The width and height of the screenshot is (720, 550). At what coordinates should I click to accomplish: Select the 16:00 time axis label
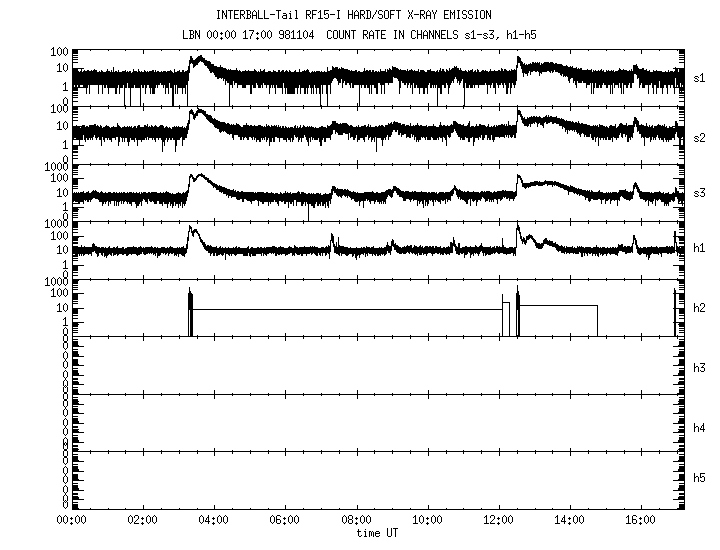tap(642, 521)
